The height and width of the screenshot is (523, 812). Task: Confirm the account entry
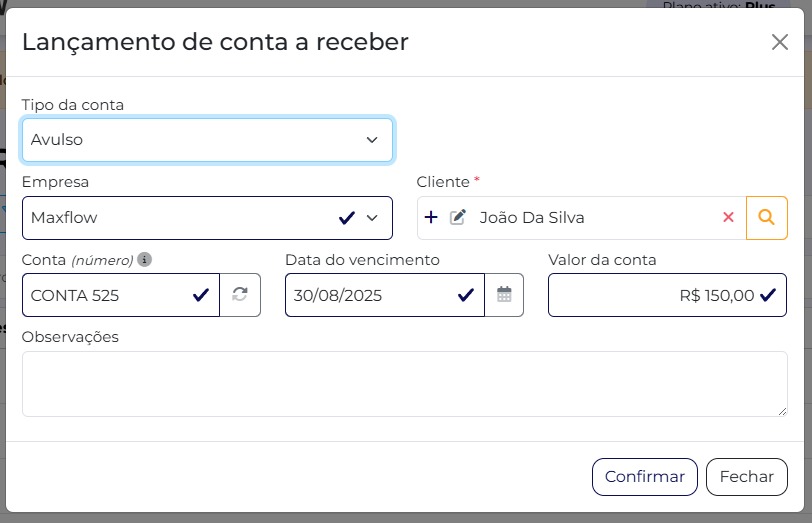[x=645, y=476]
